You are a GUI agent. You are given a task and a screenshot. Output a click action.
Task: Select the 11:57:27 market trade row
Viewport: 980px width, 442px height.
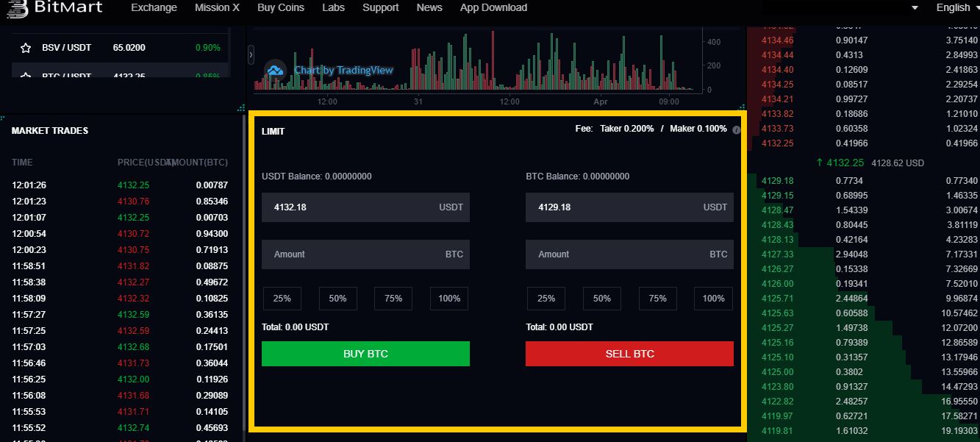[121, 315]
